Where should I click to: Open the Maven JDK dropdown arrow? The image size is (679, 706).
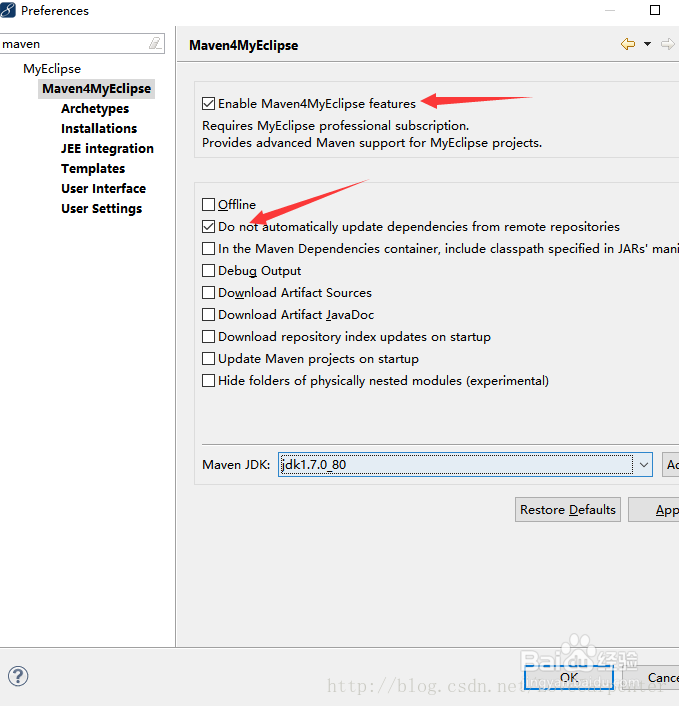click(x=643, y=465)
